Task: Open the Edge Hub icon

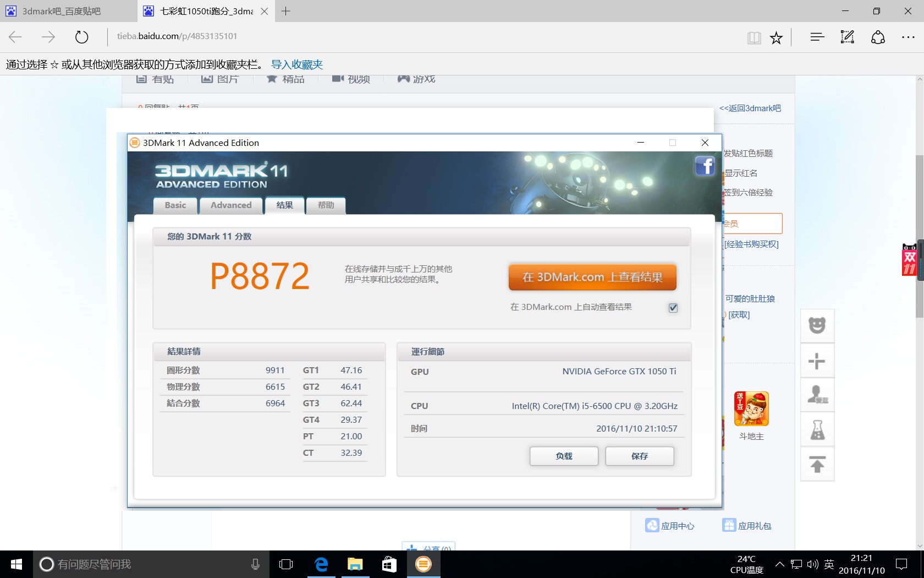Action: [x=817, y=37]
